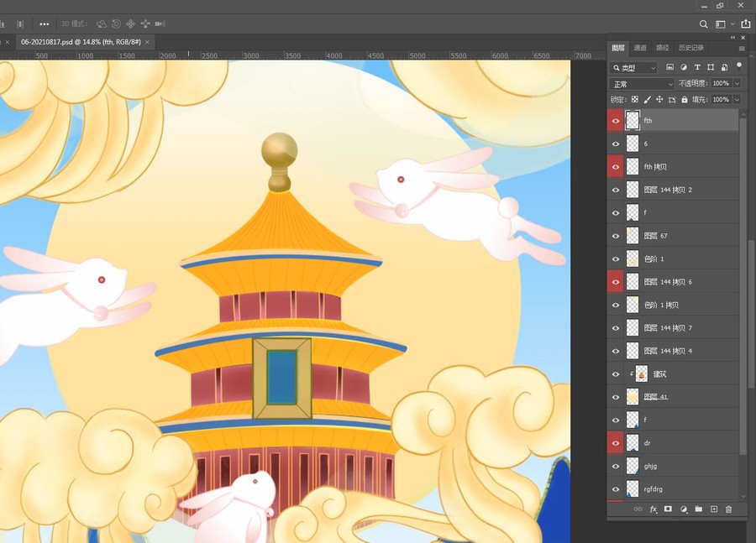Screen dimensions: 756x543
Task: Select the 3D slide camera icon
Action: pos(145,23)
